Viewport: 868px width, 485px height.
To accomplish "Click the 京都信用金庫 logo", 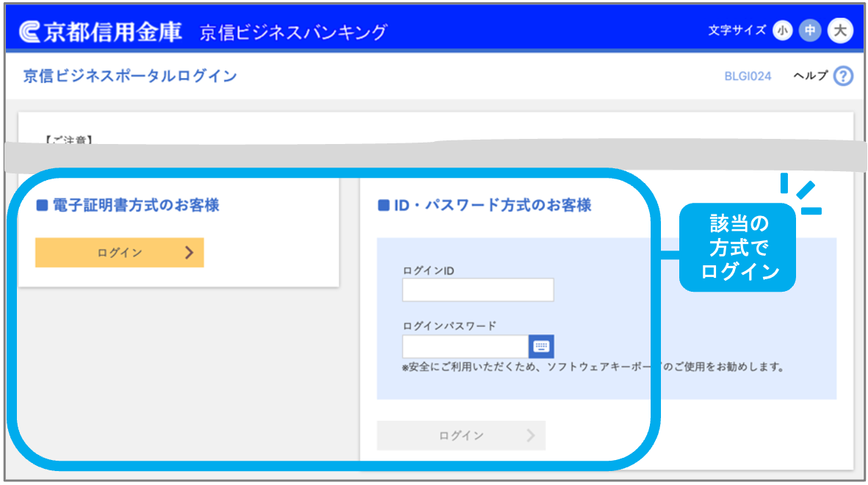I will 100,32.
